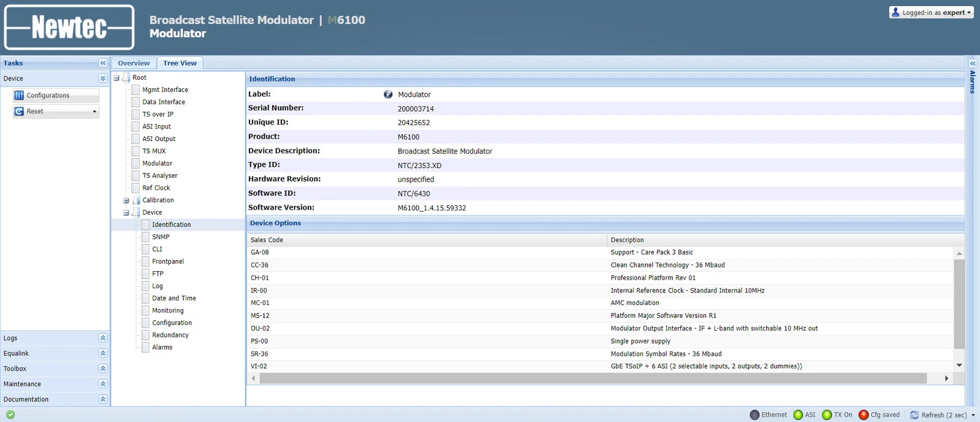Select TS MUX tree item

154,151
